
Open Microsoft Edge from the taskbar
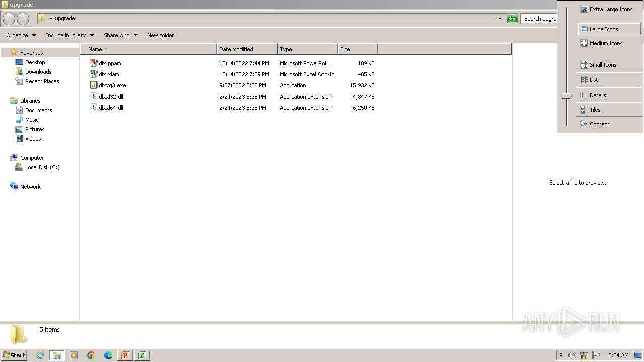pyautogui.click(x=108, y=355)
